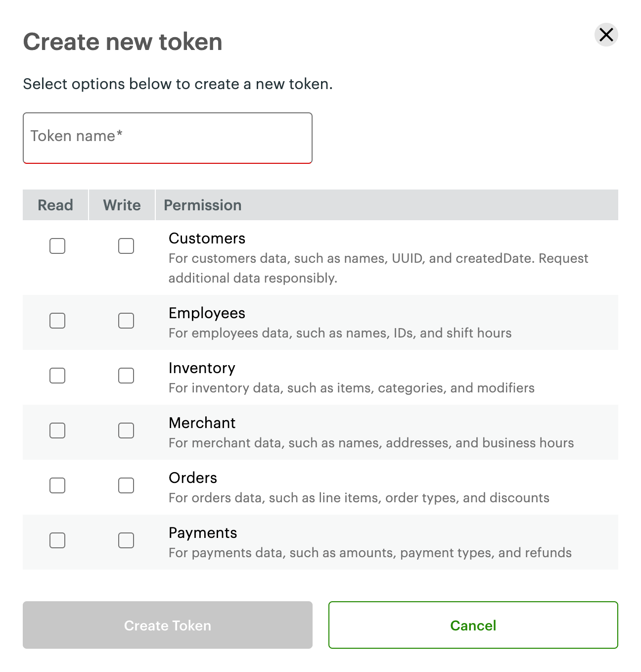Click the Write column header
The width and height of the screenshot is (641, 672).
coord(122,205)
